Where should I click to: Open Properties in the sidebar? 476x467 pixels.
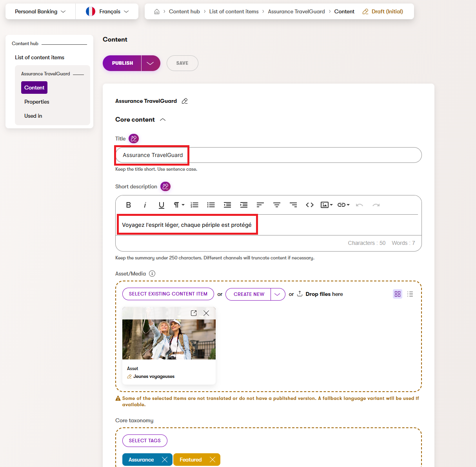pyautogui.click(x=37, y=102)
